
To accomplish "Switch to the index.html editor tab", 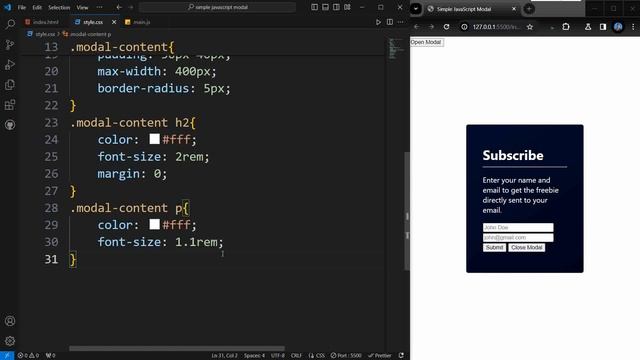I will click(x=42, y=22).
